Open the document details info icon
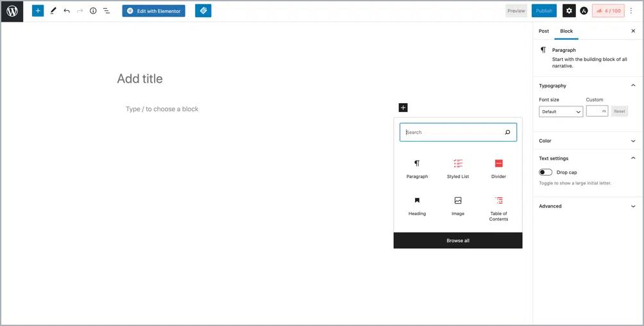The image size is (644, 326). coord(93,11)
